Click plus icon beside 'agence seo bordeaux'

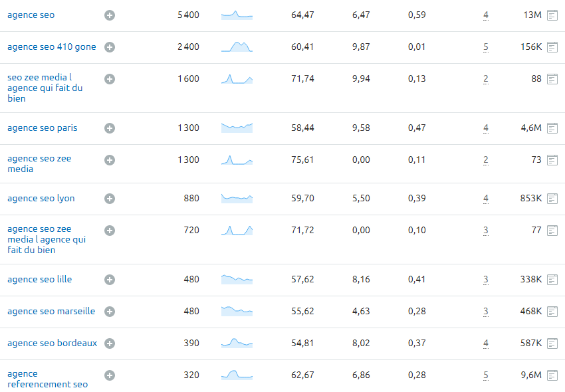[110, 343]
